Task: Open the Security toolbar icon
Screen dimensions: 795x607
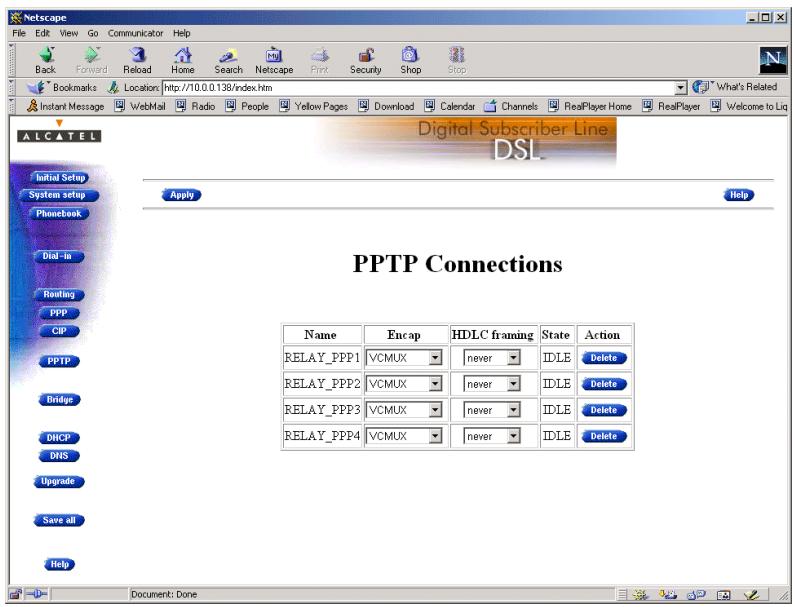Action: [366, 60]
